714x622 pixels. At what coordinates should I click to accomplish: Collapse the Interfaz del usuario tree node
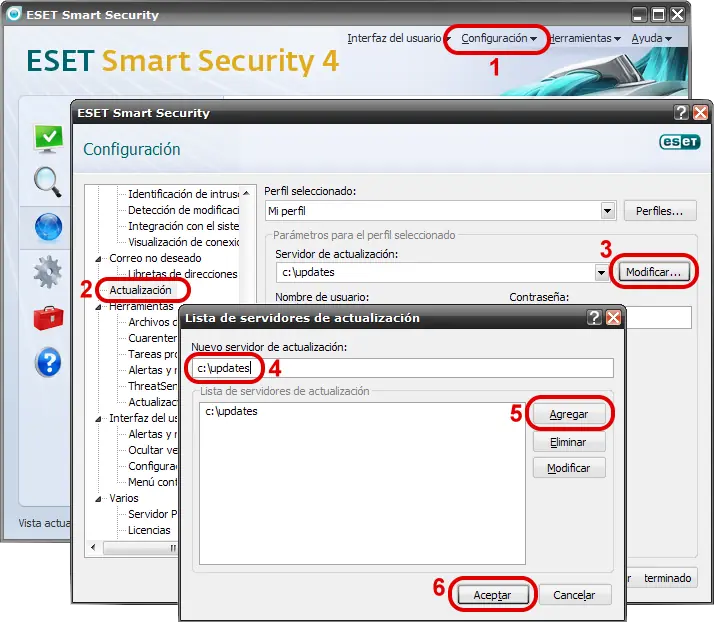[98, 419]
